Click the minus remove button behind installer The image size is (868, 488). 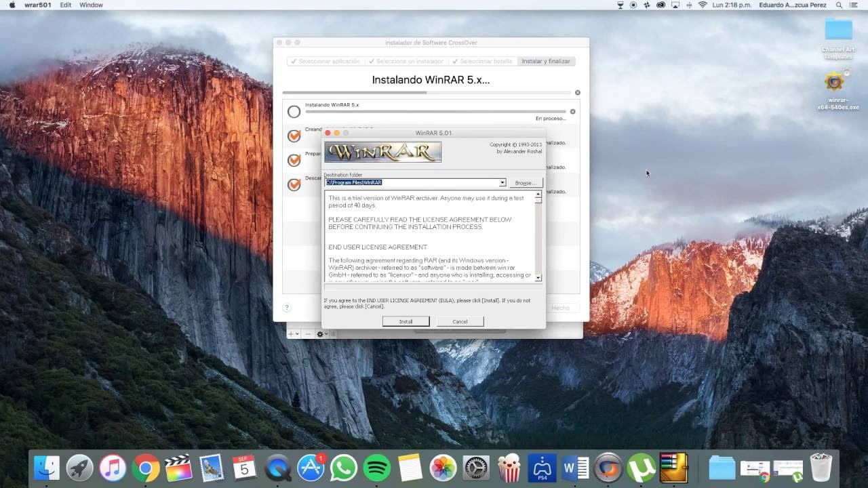click(x=307, y=334)
